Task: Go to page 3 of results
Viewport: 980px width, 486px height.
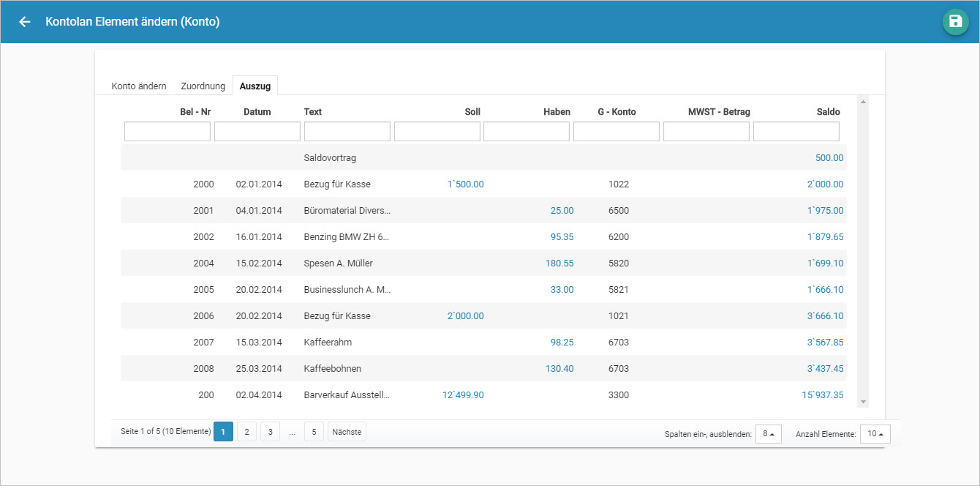Action: 270,433
